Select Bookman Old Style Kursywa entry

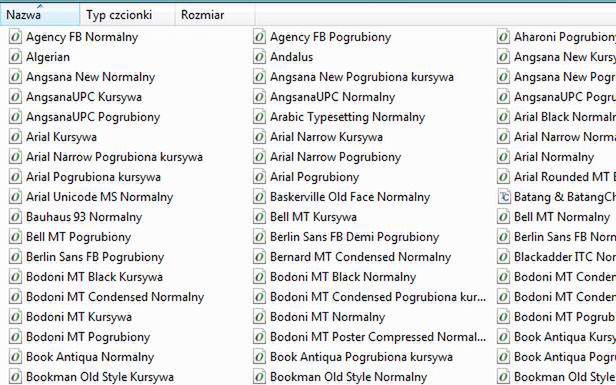pos(100,377)
